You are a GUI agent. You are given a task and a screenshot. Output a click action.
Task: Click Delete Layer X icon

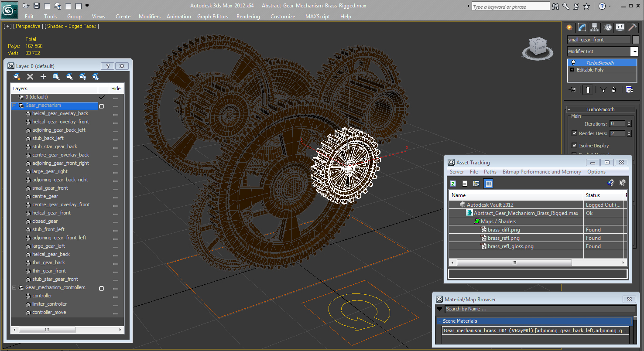coord(30,77)
